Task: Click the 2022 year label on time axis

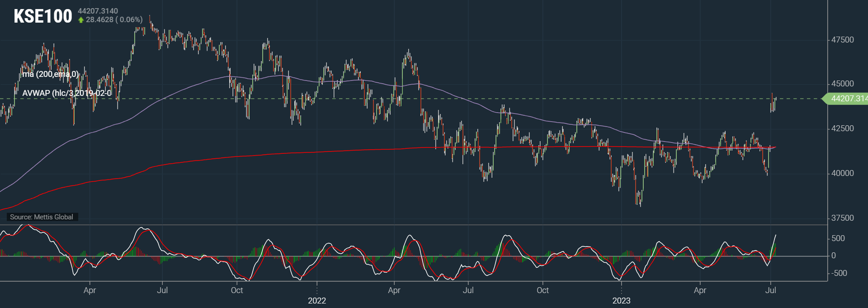Action: 317,301
